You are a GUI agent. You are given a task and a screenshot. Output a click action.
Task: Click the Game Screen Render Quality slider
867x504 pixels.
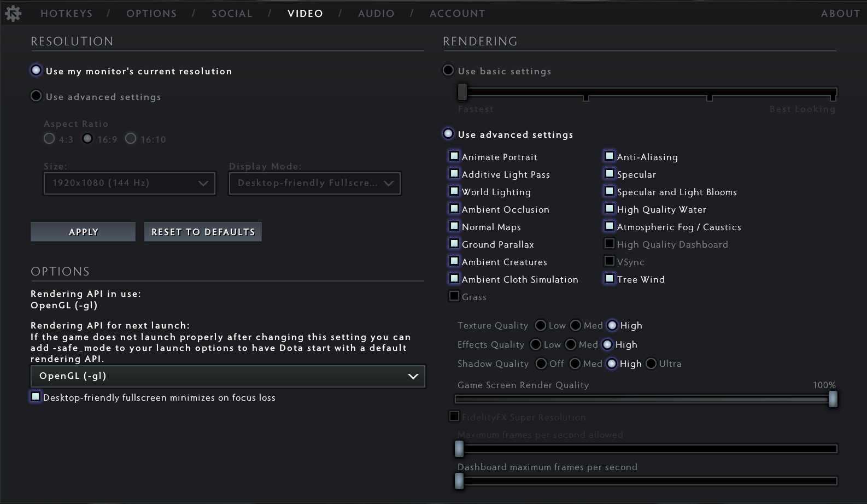click(646, 399)
